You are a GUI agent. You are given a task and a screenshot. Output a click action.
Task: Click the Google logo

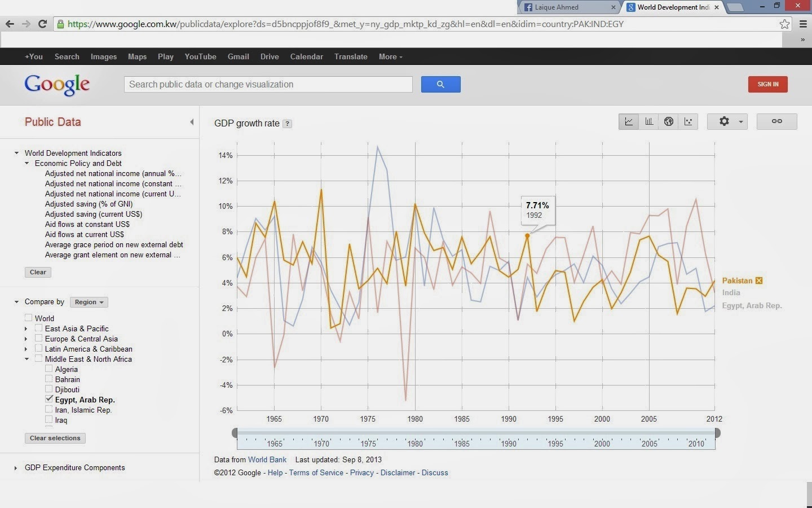(x=57, y=85)
